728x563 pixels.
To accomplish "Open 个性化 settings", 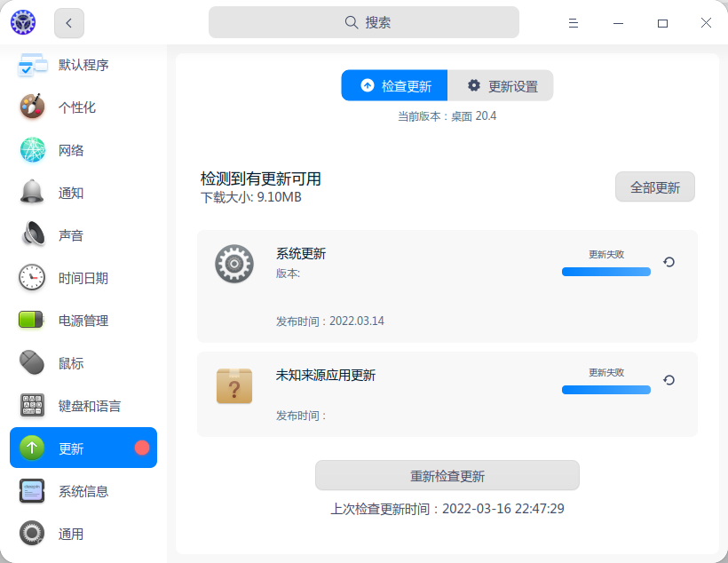I will point(83,107).
